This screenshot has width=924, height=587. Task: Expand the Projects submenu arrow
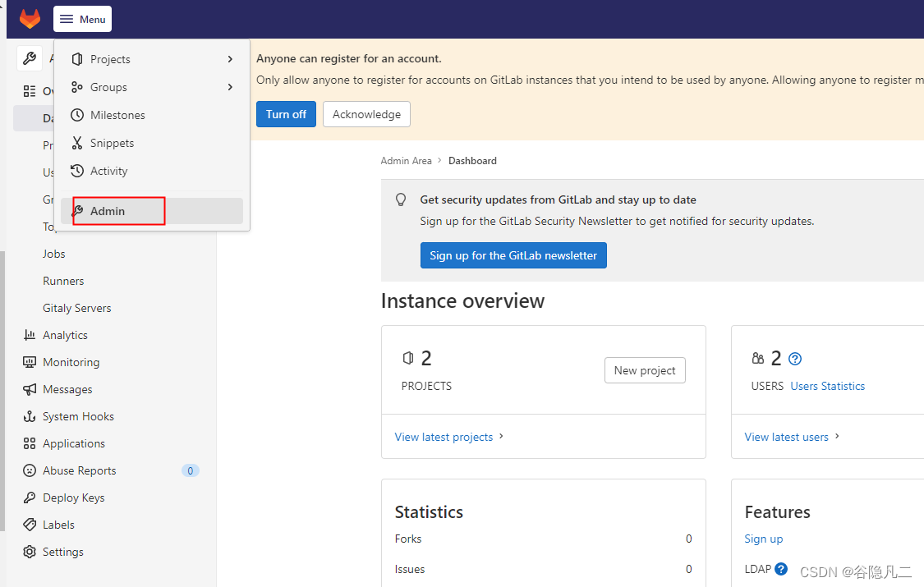point(230,59)
